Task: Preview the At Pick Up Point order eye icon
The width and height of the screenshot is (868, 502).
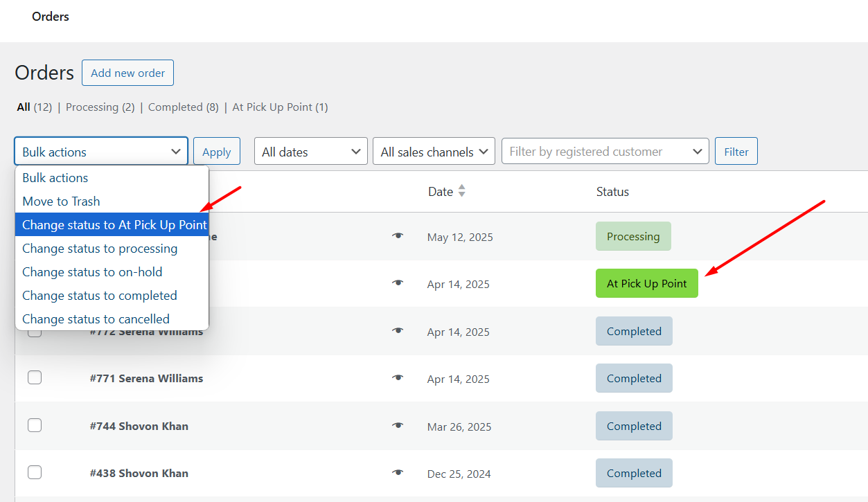Action: [x=398, y=283]
